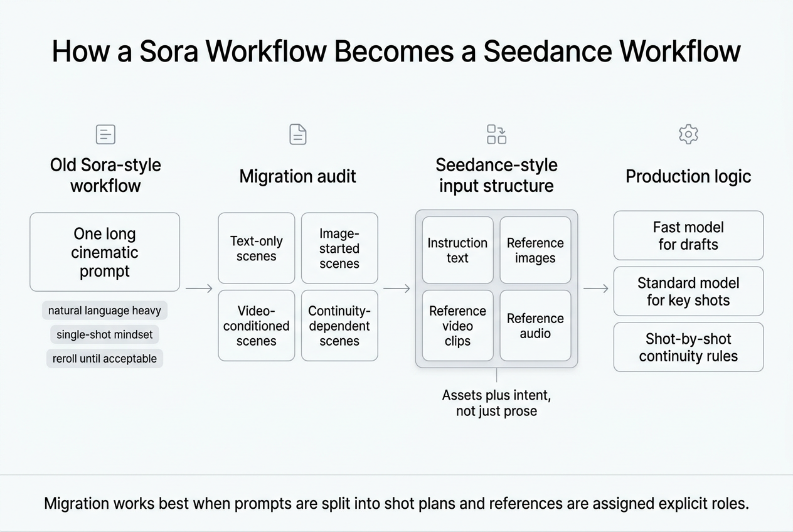Click the arrow between Migration audit and Seedance input
The image size is (793, 532).
396,289
